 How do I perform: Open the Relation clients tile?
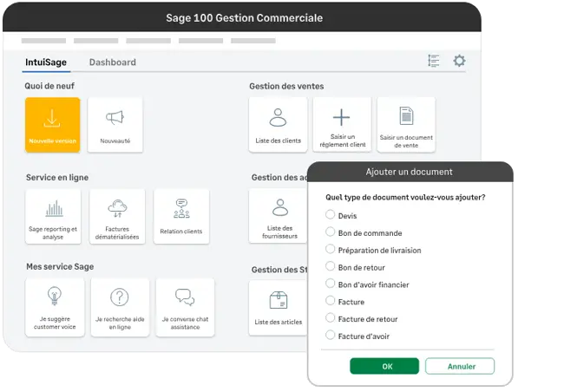181,217
